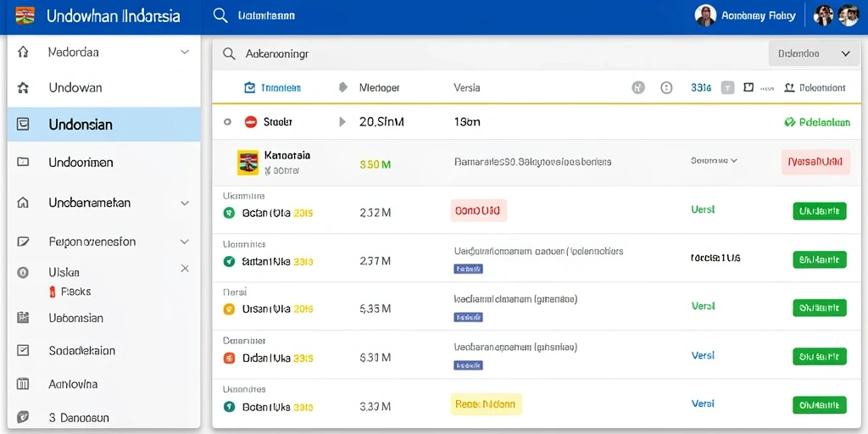Click the yellow Reoe badge in the last row
868x434 pixels.
tap(487, 404)
